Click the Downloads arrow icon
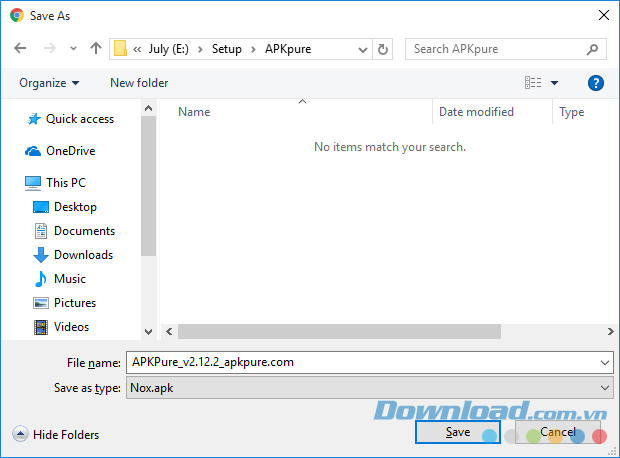This screenshot has height=458, width=620. tap(41, 255)
